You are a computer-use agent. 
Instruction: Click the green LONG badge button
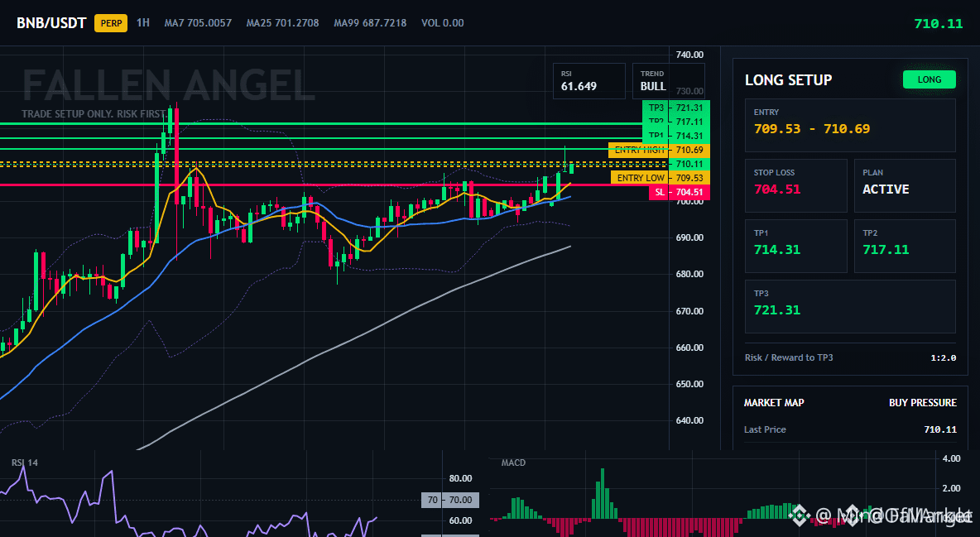(930, 79)
